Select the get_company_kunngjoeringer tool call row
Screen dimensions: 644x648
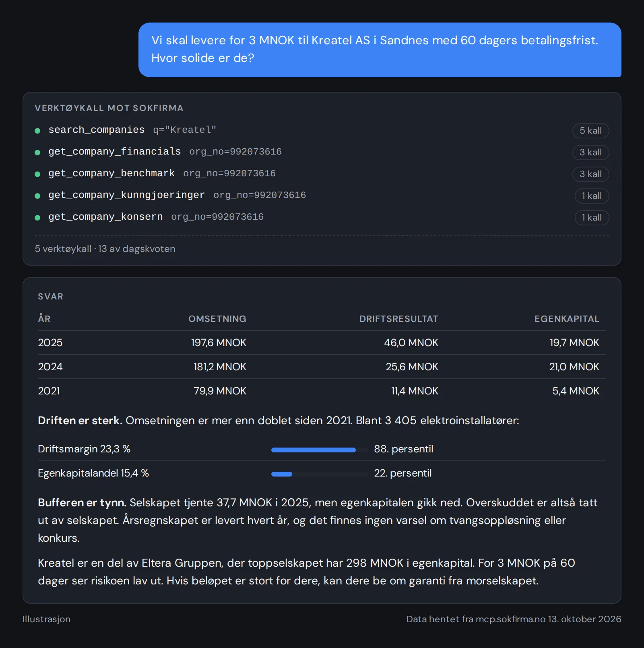(322, 196)
